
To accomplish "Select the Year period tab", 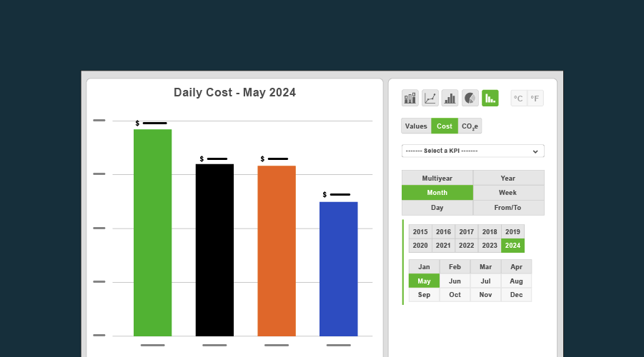I will [x=508, y=178].
